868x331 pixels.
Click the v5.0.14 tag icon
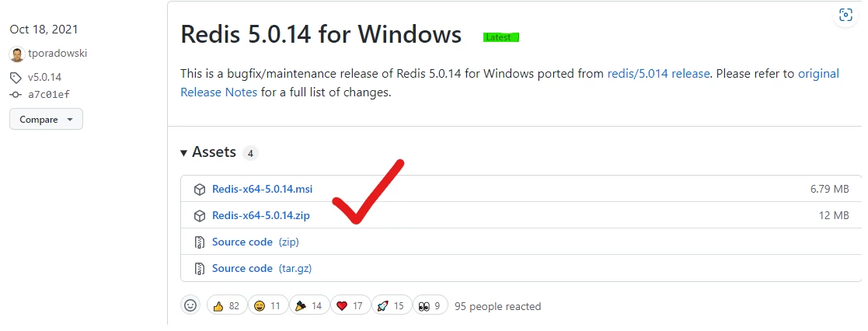tap(16, 78)
